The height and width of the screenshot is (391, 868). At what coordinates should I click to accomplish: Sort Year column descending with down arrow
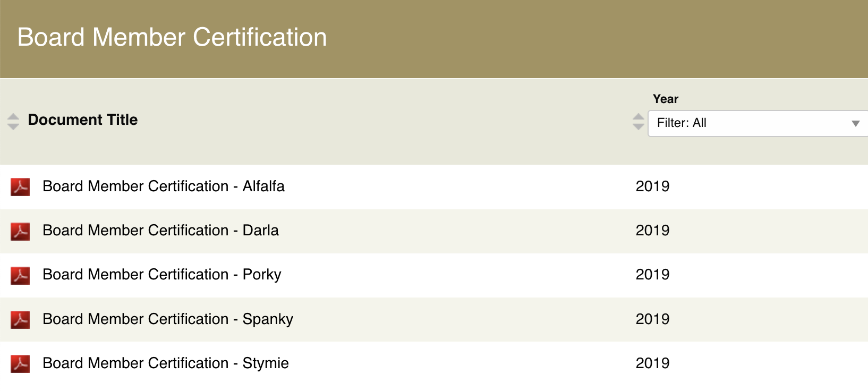(x=639, y=127)
